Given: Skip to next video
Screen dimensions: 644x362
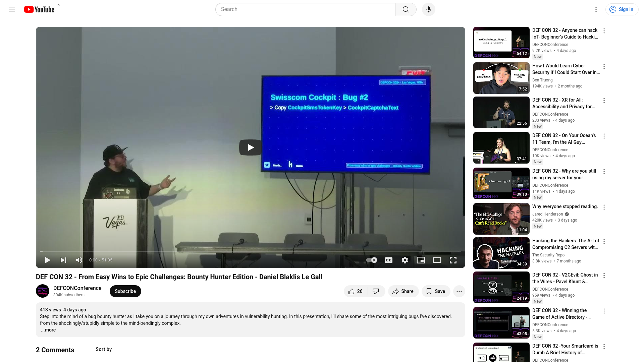Looking at the screenshot, I should point(63,260).
